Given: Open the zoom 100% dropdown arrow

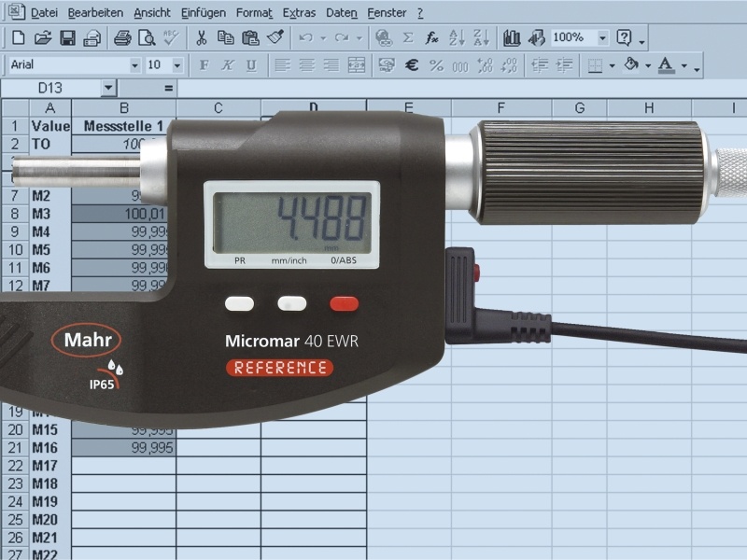Looking at the screenshot, I should tap(602, 37).
